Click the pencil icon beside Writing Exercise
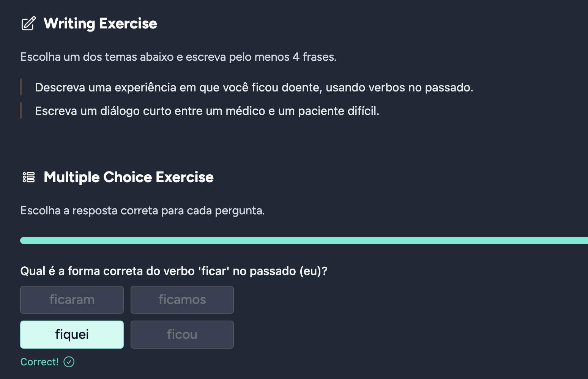 pos(27,24)
